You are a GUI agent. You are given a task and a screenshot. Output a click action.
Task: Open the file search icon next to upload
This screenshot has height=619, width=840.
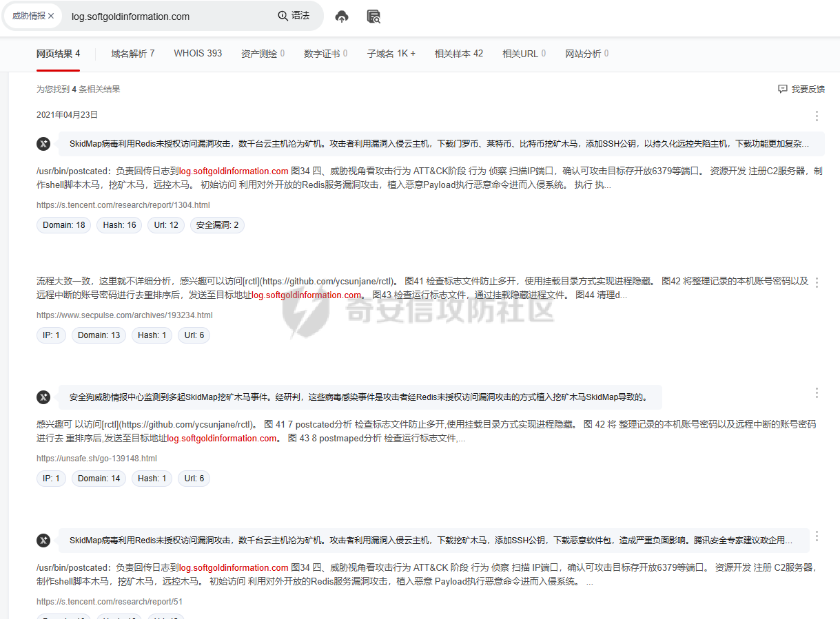(373, 17)
